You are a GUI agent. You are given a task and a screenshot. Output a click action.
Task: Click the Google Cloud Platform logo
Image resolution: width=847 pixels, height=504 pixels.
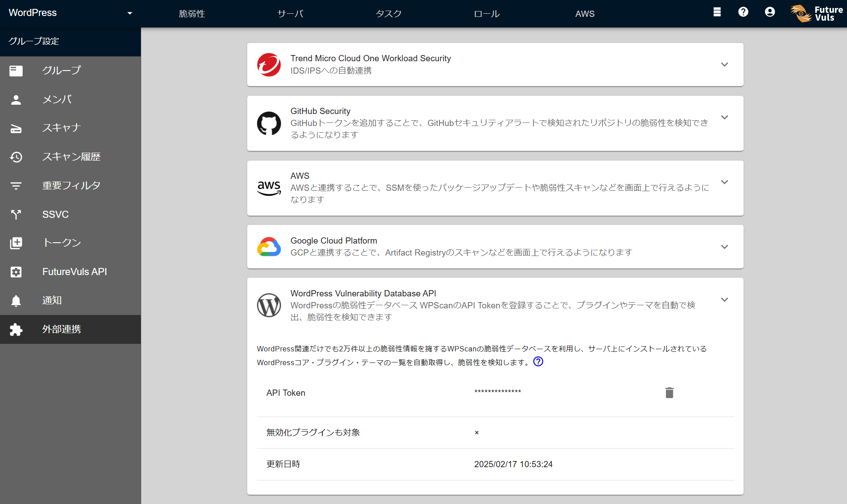pos(269,247)
